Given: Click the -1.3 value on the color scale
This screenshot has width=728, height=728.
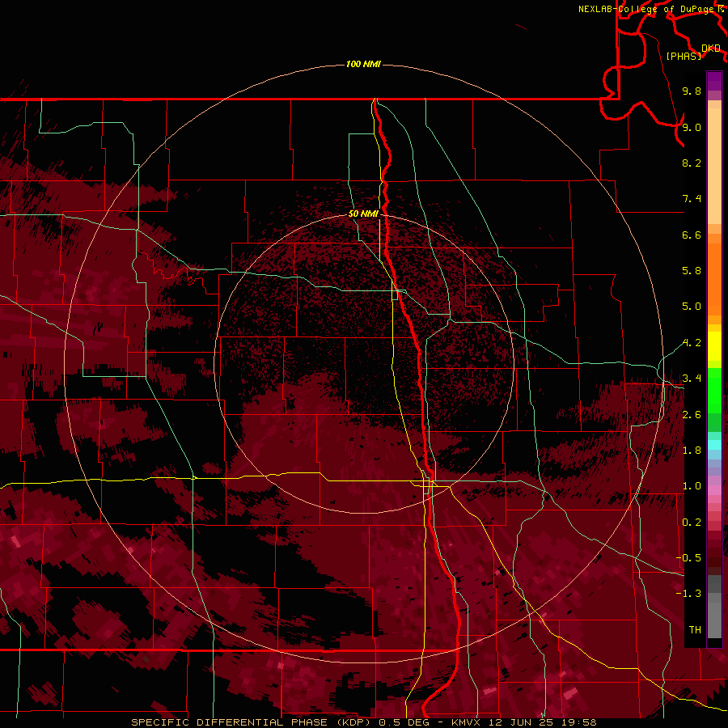Looking at the screenshot, I should [688, 594].
